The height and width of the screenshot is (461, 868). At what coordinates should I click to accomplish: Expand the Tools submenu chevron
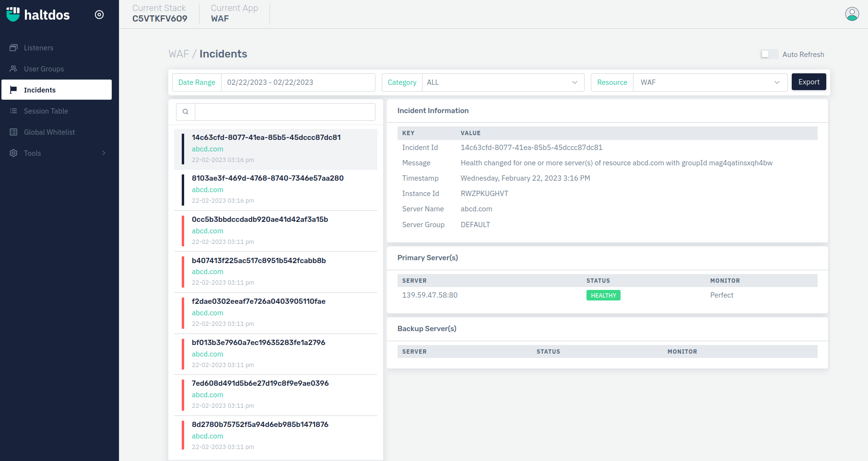(104, 153)
